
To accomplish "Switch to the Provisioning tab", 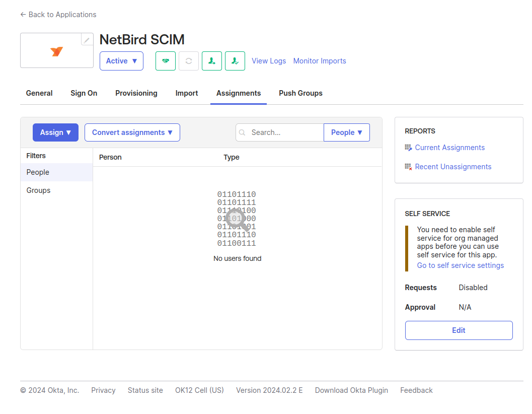I will click(x=136, y=93).
